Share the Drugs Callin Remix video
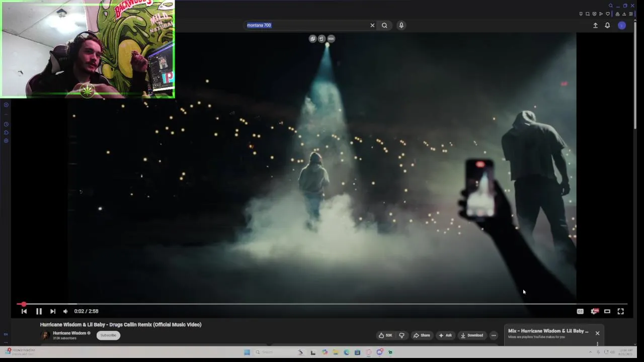The width and height of the screenshot is (644, 362). coord(422,335)
